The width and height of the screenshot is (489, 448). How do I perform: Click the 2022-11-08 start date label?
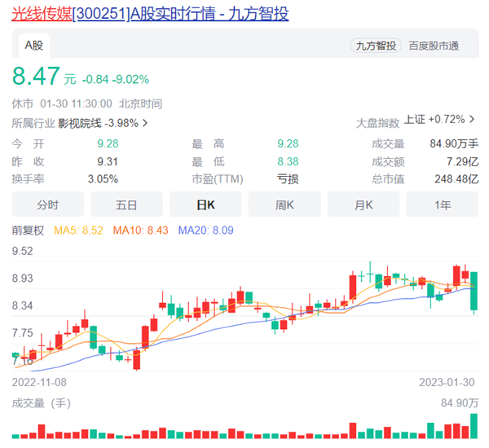[x=40, y=381]
